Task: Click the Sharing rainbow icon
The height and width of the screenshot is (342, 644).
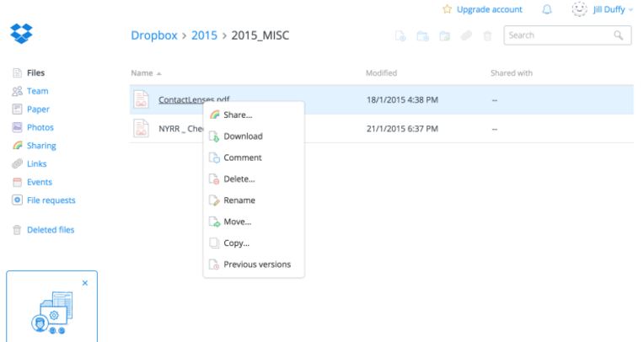Action: [x=17, y=146]
